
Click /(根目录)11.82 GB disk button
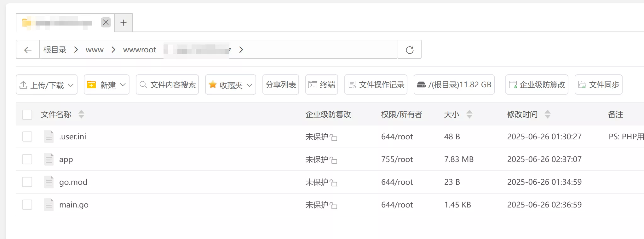pos(454,85)
